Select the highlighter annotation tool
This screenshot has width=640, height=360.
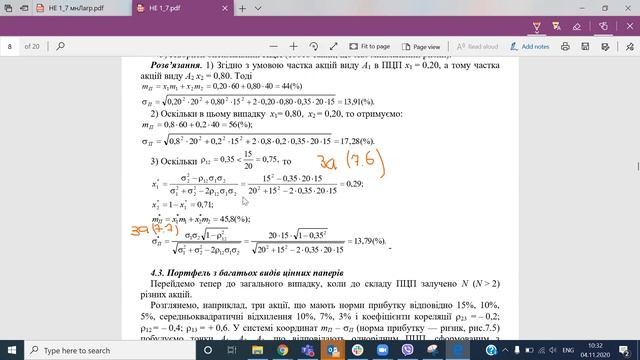556,27
